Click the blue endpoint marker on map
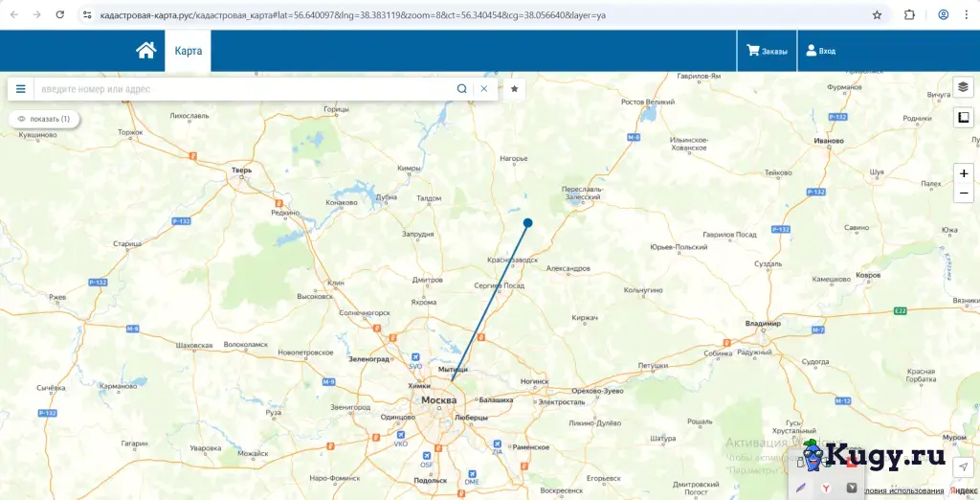Screen dimensions: 980x500 527,223
